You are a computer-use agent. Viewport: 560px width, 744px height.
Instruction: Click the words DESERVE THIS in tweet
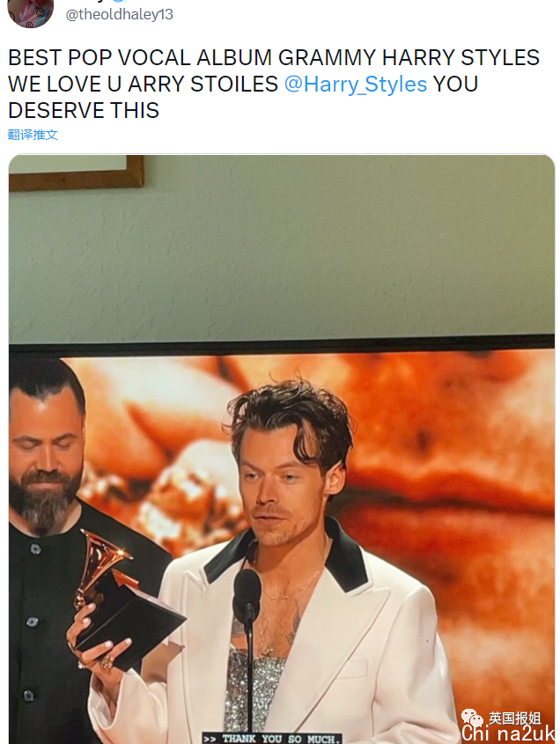pos(84,111)
